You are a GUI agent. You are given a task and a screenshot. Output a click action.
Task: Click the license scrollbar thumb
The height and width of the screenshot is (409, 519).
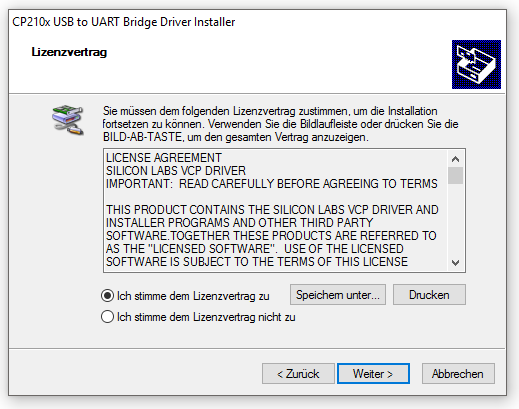click(455, 175)
